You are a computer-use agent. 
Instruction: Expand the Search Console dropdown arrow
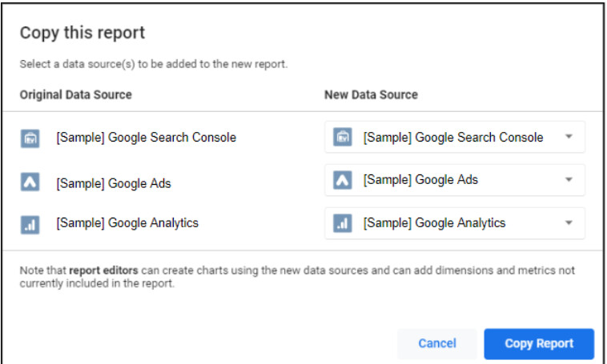[569, 137]
